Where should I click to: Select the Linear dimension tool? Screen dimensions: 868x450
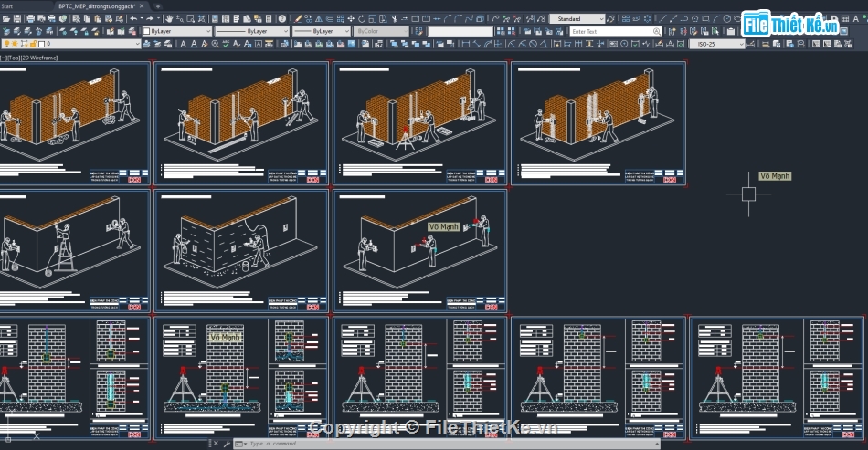466,44
